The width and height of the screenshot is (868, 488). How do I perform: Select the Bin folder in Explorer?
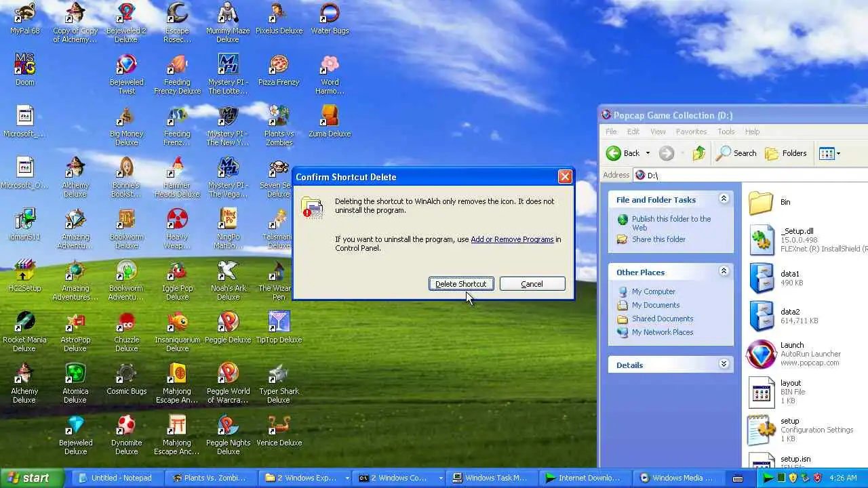pyautogui.click(x=770, y=202)
